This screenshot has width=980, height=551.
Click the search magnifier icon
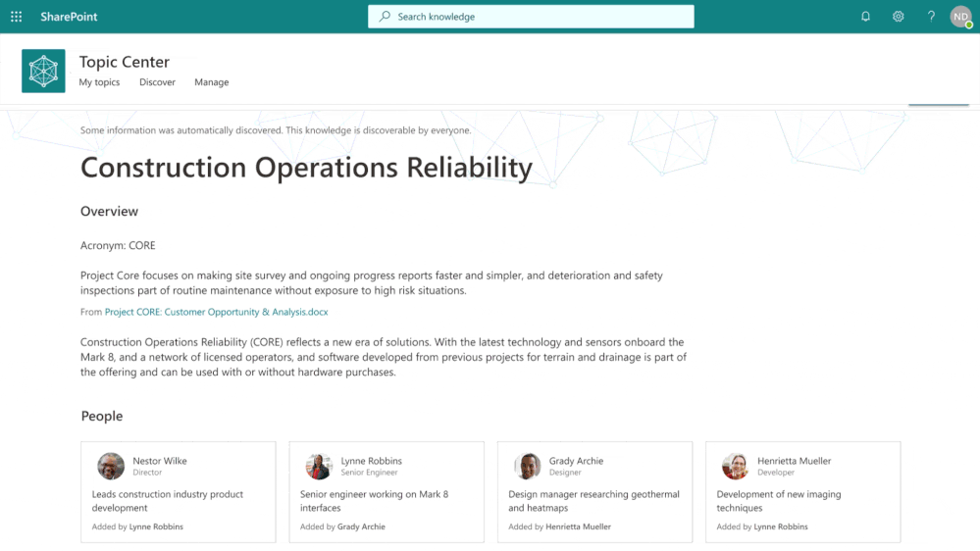click(385, 17)
